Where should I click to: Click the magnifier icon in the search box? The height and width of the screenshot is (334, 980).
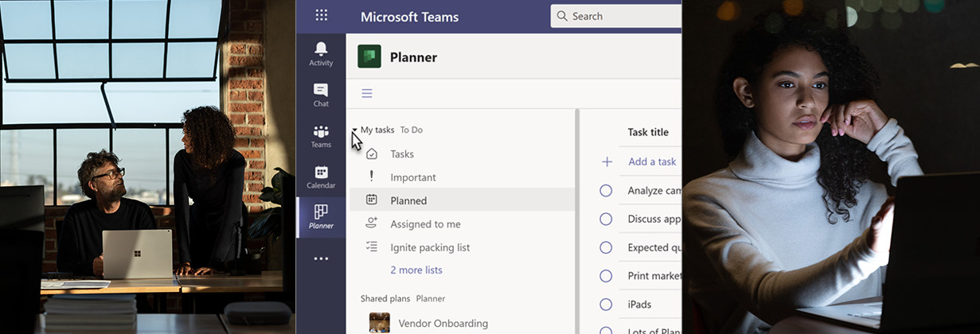562,16
